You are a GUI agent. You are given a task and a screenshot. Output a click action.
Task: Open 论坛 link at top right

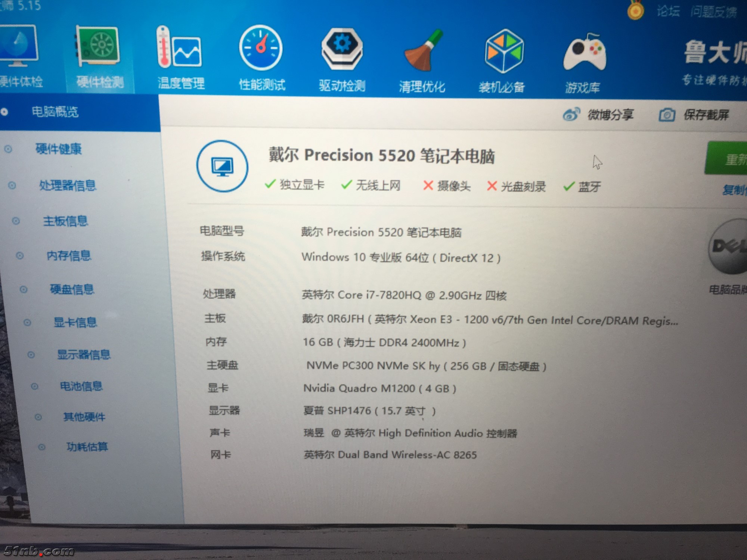[668, 12]
